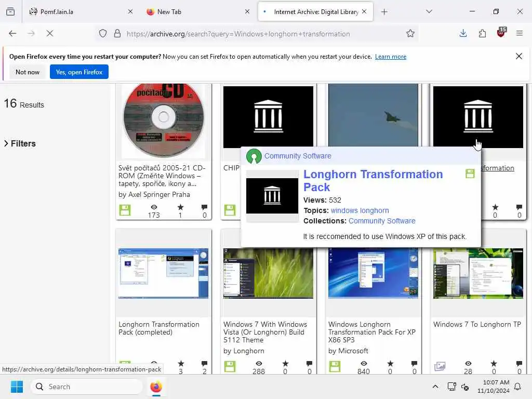The height and width of the screenshot is (399, 532).
Task: Click views eye icon showing 28
Action: 468,363
